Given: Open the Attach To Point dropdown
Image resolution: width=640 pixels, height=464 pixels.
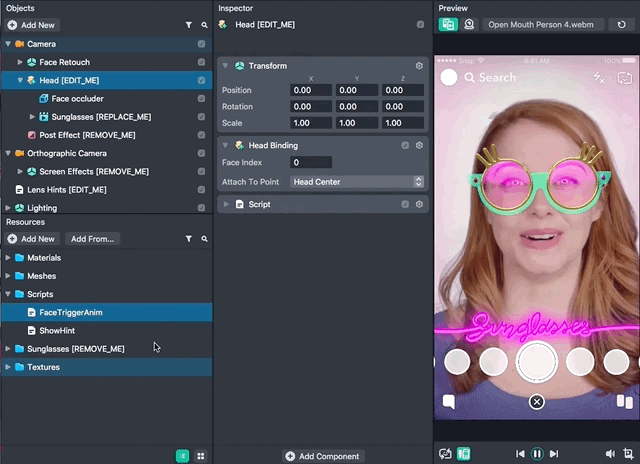Looking at the screenshot, I should pos(357,182).
